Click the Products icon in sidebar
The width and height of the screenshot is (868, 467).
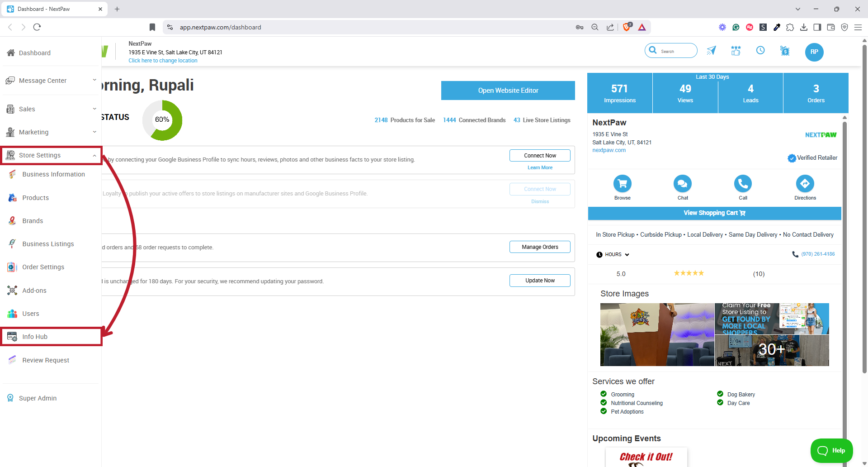(x=12, y=198)
